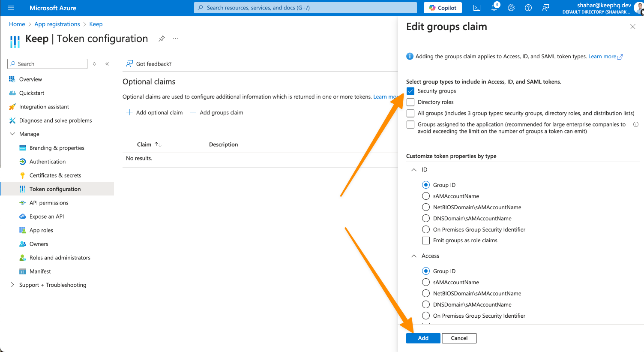
Task: Open the more options ellipsis beside title
Action: (175, 39)
